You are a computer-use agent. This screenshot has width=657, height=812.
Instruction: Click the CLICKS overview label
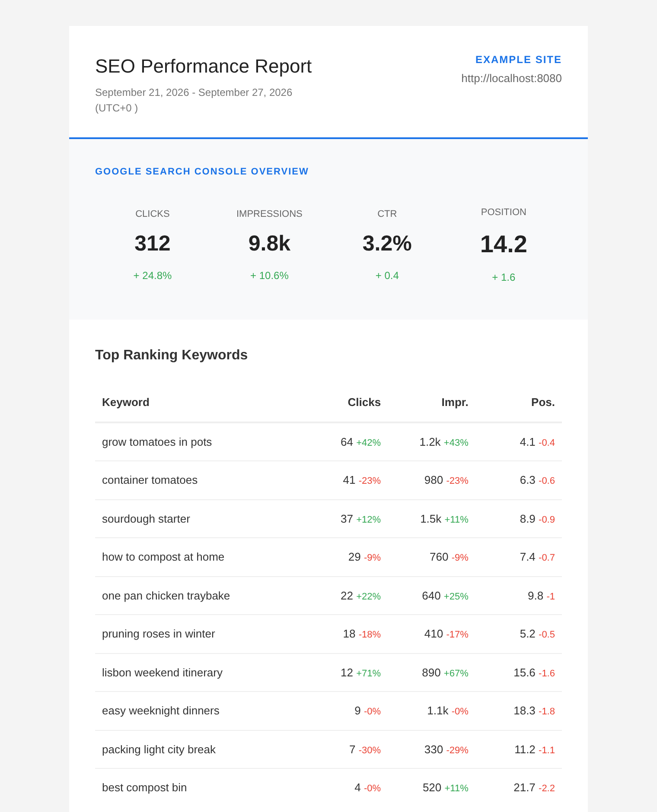tap(153, 214)
